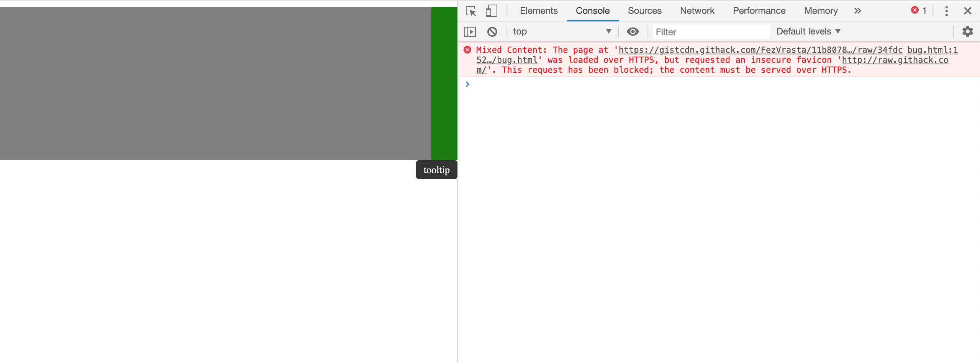
Task: Clear the console with the ban icon
Action: (x=492, y=31)
